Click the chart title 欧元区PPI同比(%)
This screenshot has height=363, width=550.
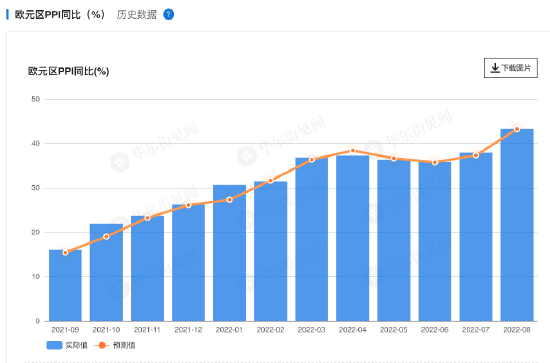point(69,72)
